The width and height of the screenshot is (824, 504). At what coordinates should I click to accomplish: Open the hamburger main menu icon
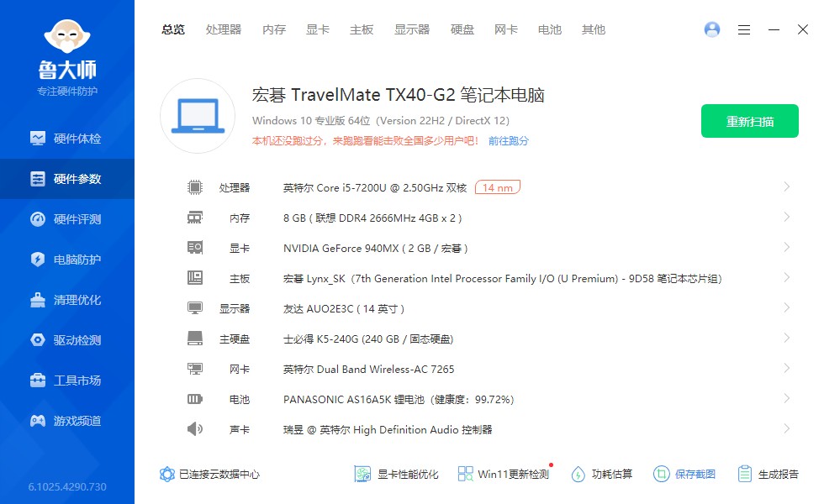tap(743, 30)
